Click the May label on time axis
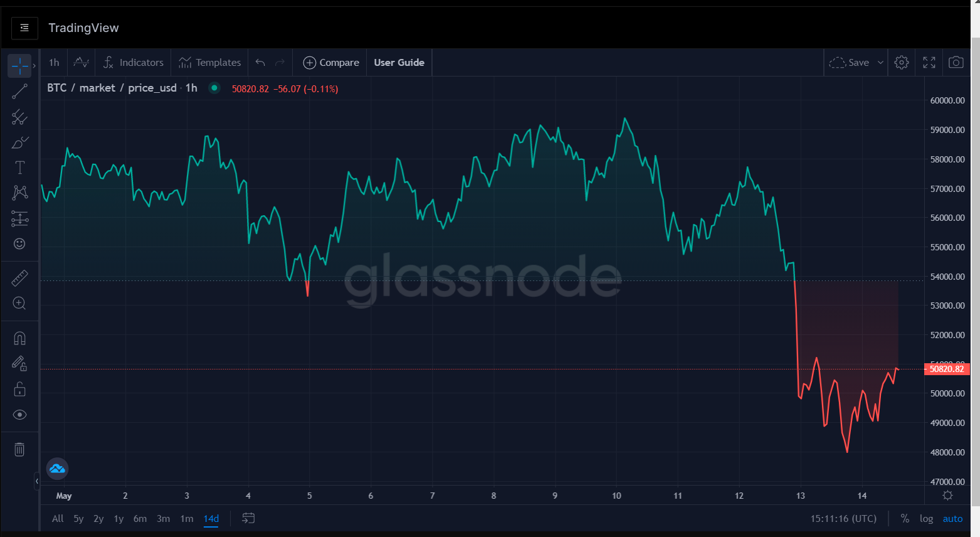Image resolution: width=980 pixels, height=537 pixels. pyautogui.click(x=64, y=496)
